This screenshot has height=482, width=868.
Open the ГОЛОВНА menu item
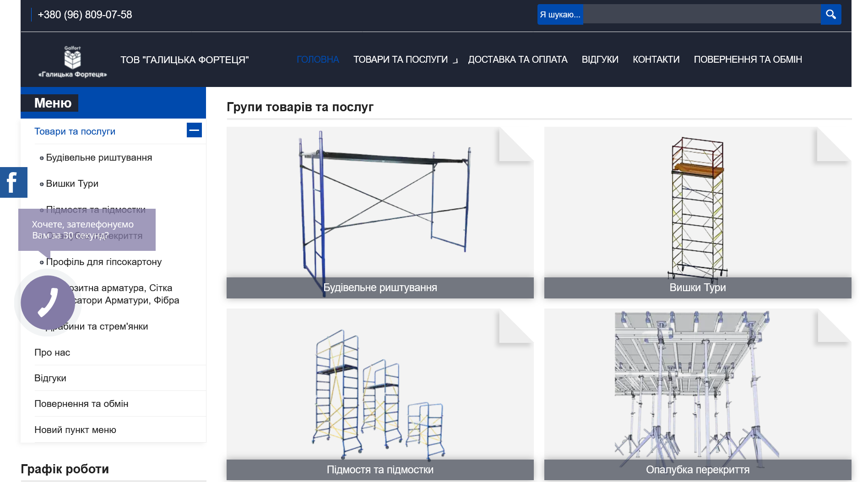[318, 60]
